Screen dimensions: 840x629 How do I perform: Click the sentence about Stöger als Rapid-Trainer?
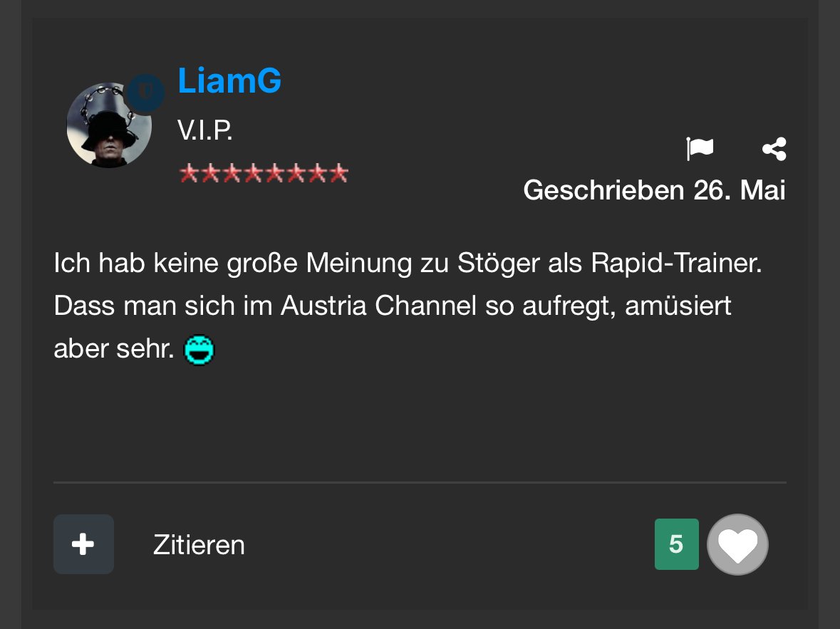tap(408, 263)
